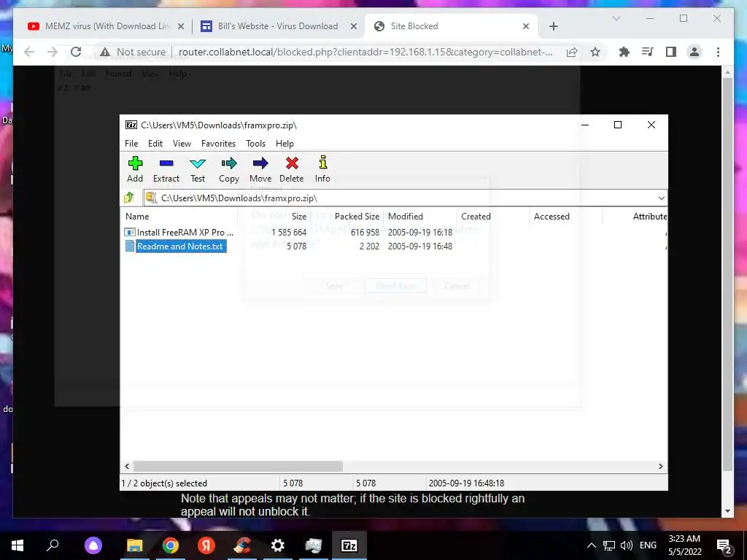Open a new Chrome tab

554,26
